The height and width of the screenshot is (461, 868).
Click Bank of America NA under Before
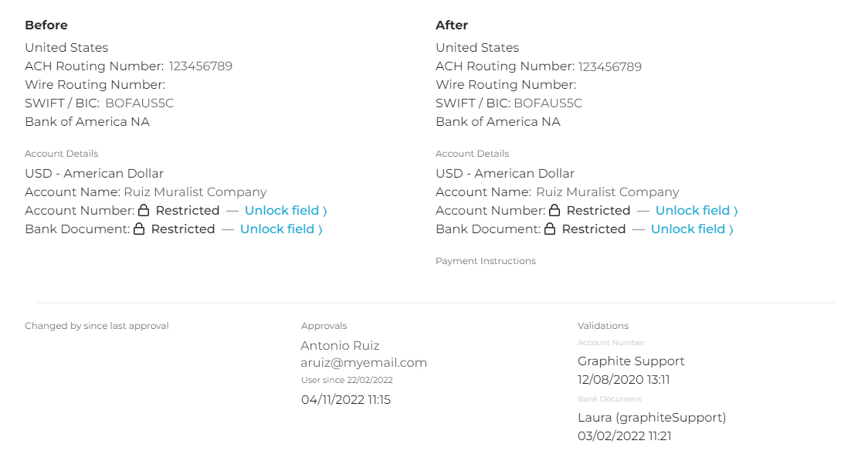87,122
